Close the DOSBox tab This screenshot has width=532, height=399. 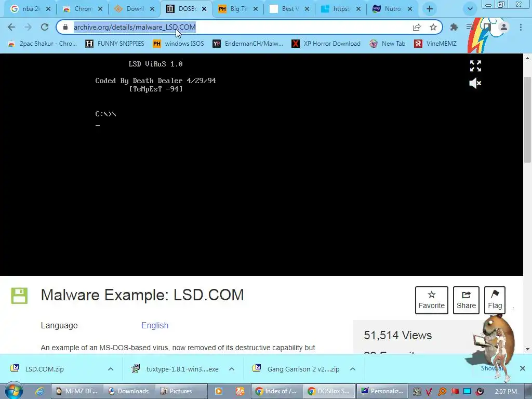[204, 9]
